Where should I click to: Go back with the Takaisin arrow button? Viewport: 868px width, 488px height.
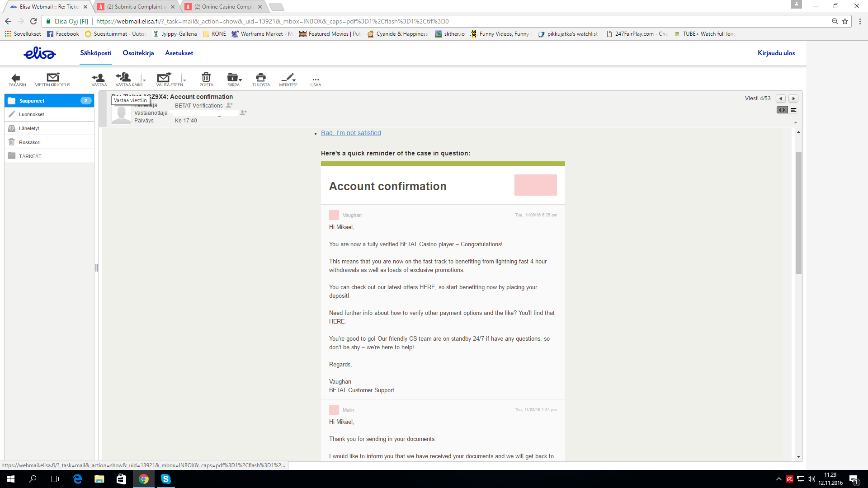[17, 80]
